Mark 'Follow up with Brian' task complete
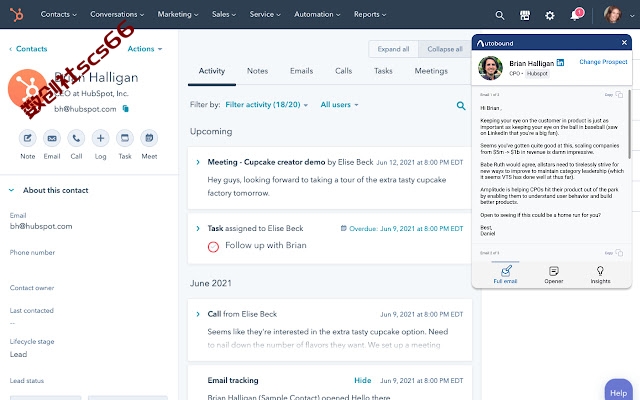The image size is (640, 400). click(x=213, y=247)
